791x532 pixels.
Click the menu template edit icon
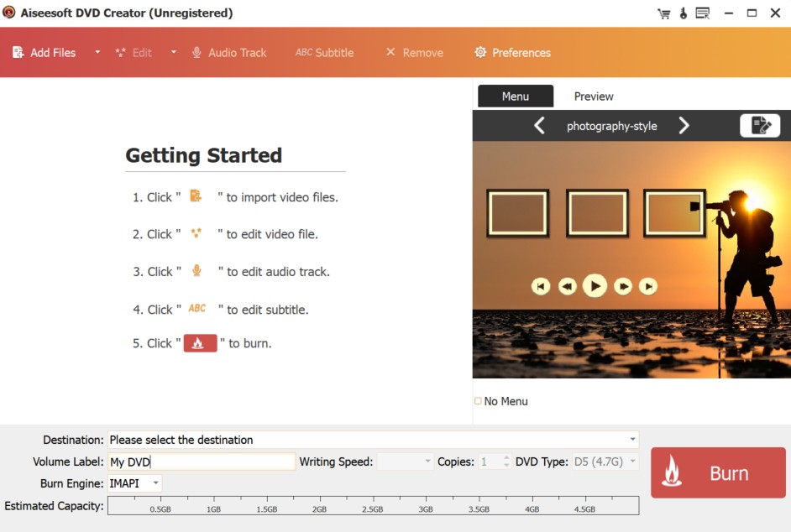tap(761, 125)
